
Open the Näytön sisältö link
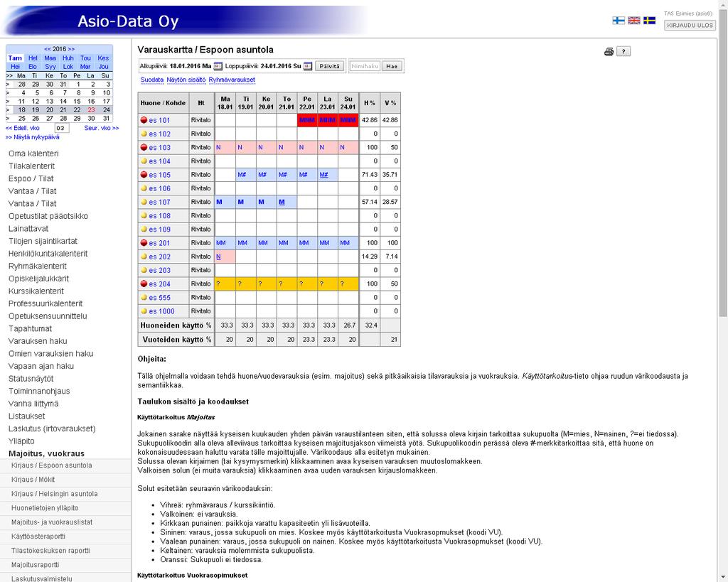[x=186, y=80]
